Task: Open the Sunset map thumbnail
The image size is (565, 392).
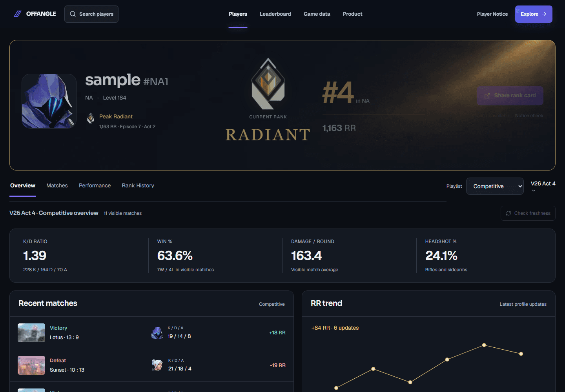Action: coord(31,365)
